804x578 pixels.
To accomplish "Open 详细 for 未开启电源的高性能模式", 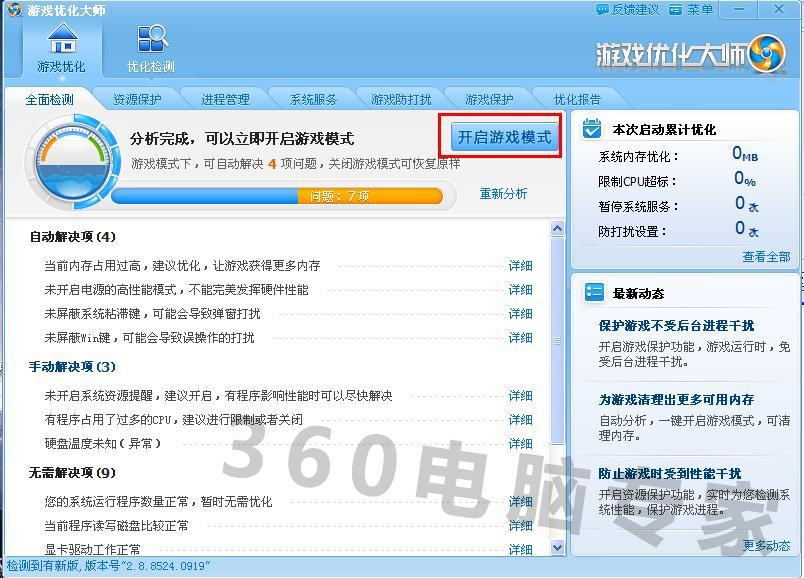I will click(x=520, y=290).
